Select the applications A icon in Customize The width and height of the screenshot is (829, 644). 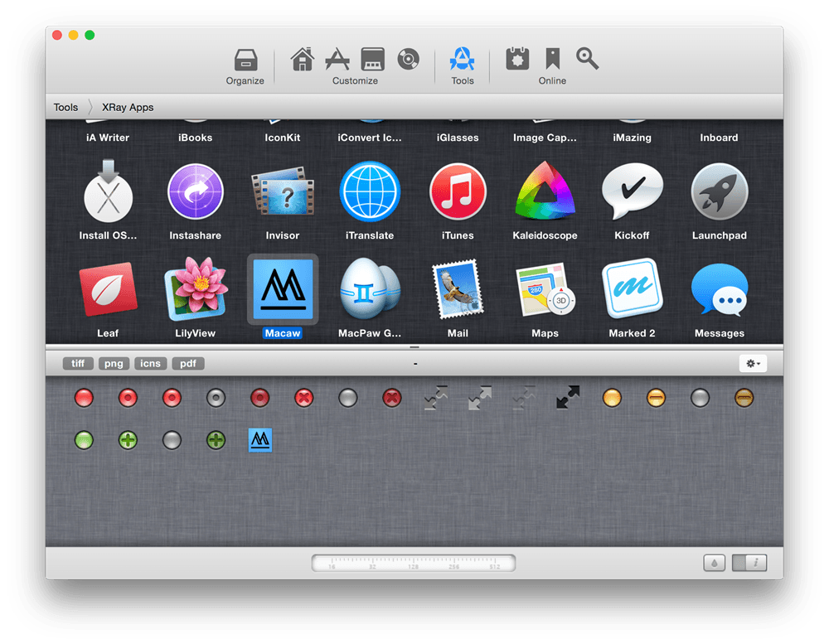pyautogui.click(x=337, y=59)
